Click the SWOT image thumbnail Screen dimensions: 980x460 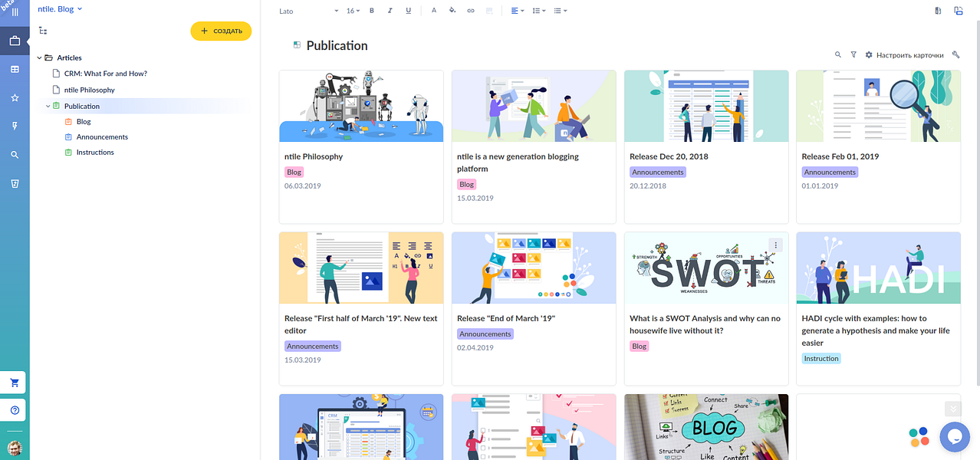pos(706,268)
